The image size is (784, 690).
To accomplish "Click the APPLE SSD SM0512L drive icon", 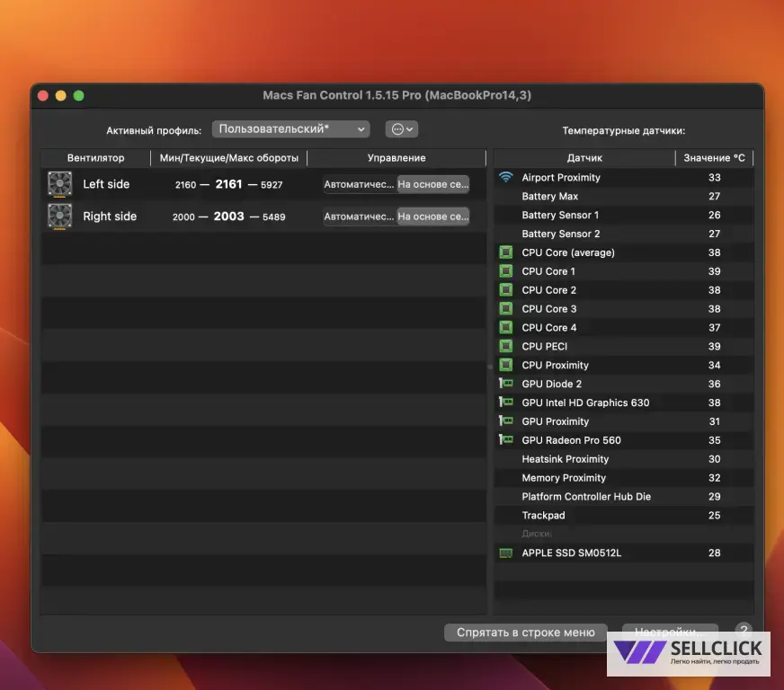I will [x=506, y=553].
